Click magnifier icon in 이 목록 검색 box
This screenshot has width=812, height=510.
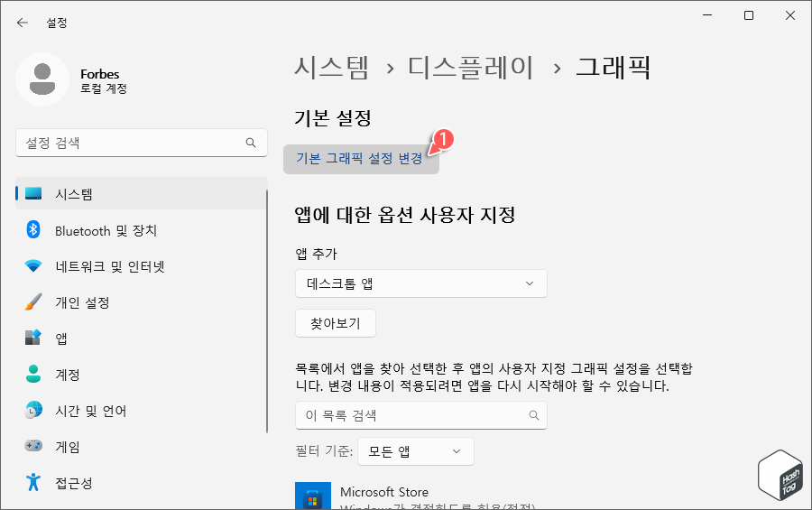click(534, 415)
